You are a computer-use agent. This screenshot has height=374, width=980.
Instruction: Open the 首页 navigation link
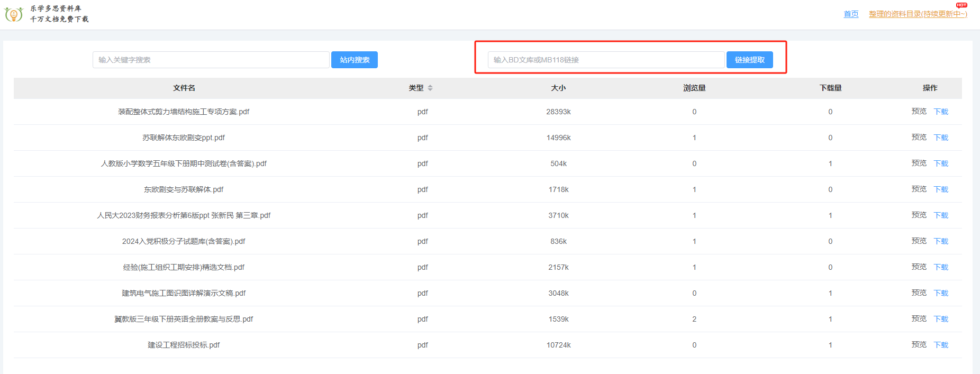pos(851,14)
